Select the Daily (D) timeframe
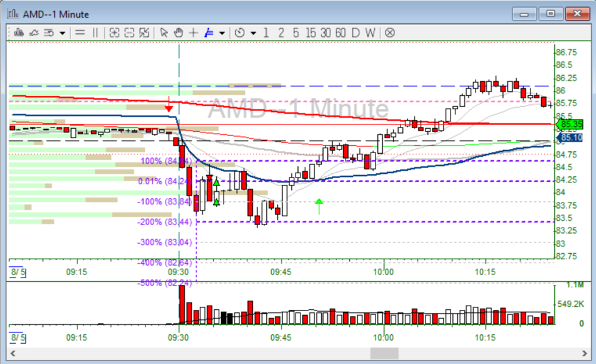596x364 pixels. tap(355, 33)
